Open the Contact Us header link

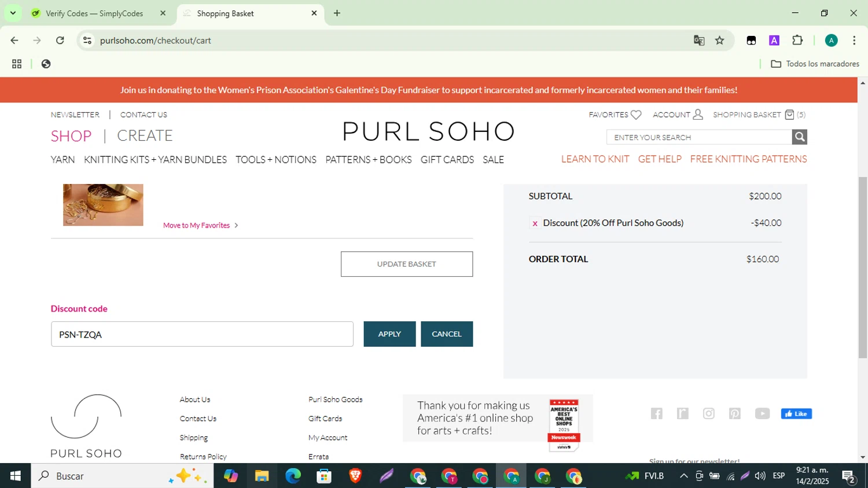click(144, 115)
